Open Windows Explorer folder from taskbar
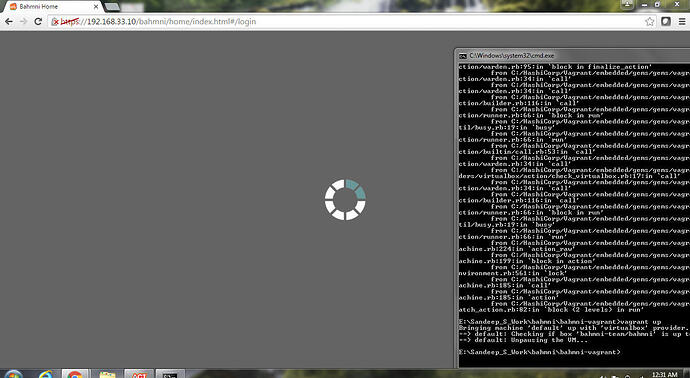The image size is (690, 378). coord(107,375)
